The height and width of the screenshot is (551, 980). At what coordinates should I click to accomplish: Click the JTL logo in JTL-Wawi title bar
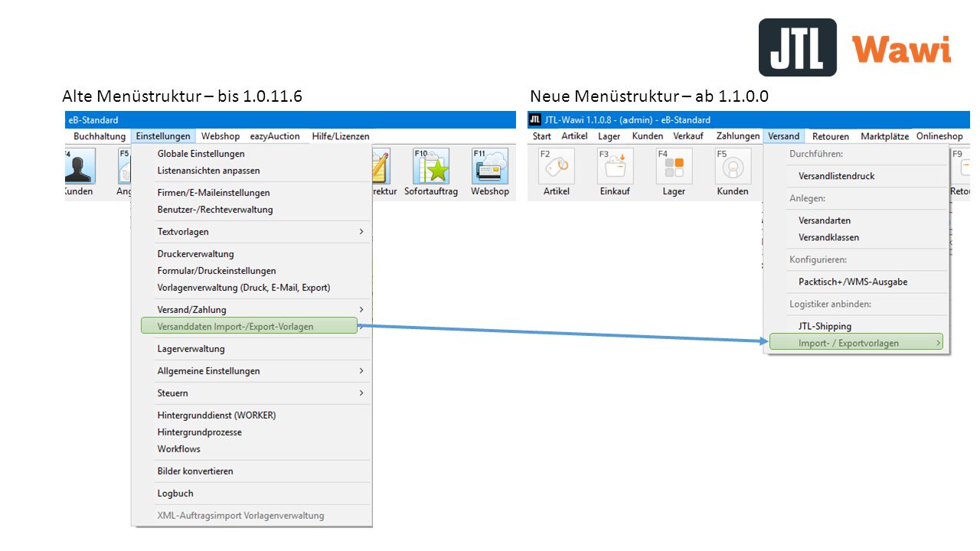click(x=535, y=119)
